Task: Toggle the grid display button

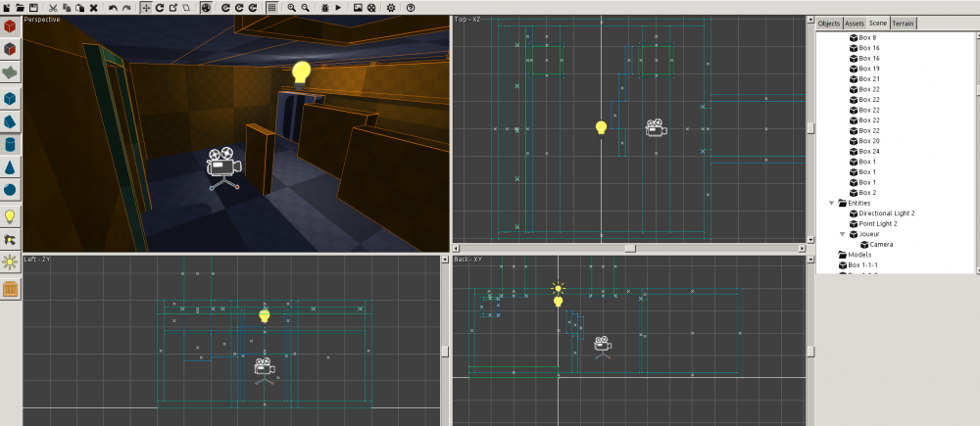Action: [271, 7]
